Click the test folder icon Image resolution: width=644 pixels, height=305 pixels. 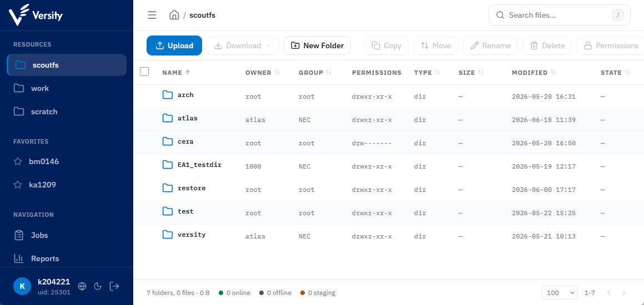point(168,211)
